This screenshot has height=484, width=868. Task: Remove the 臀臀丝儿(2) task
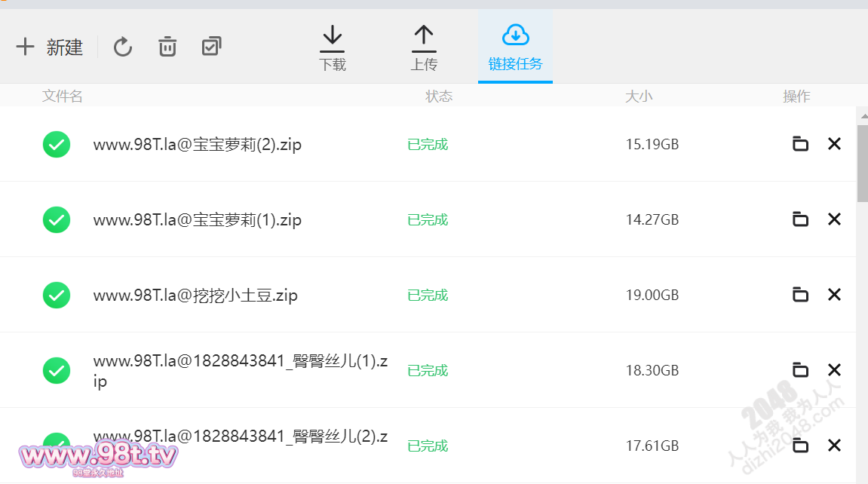(834, 446)
